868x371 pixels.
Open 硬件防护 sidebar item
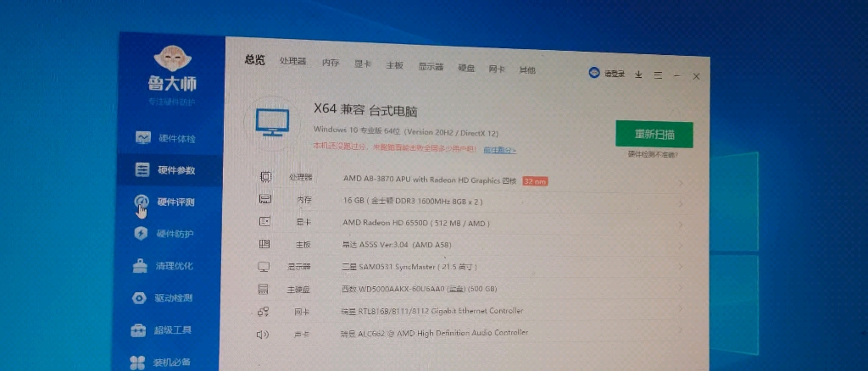(164, 234)
